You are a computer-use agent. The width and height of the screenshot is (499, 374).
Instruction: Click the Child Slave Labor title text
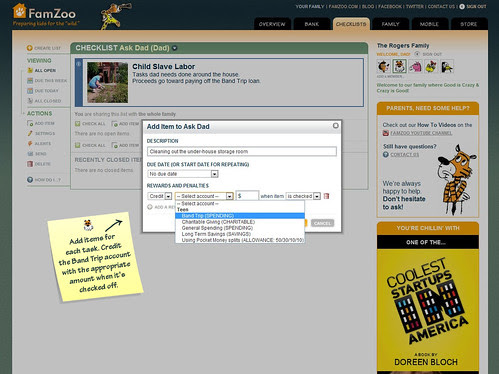(x=163, y=66)
